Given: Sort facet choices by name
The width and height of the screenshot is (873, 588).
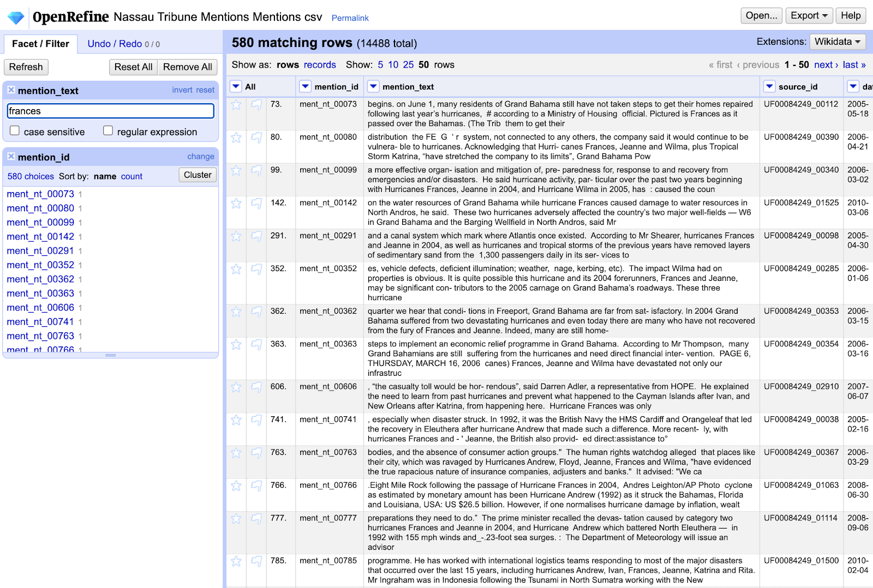Looking at the screenshot, I should point(105,176).
